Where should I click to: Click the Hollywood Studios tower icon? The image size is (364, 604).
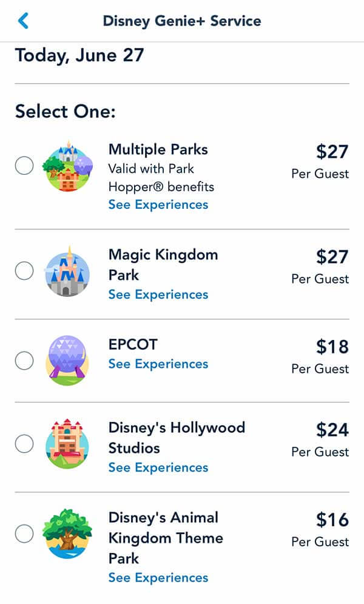[69, 444]
